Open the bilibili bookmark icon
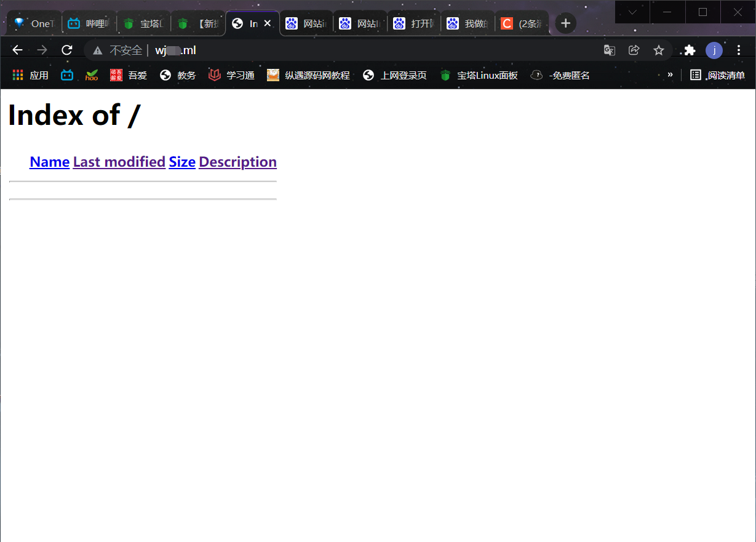The height and width of the screenshot is (542, 756). (x=67, y=75)
